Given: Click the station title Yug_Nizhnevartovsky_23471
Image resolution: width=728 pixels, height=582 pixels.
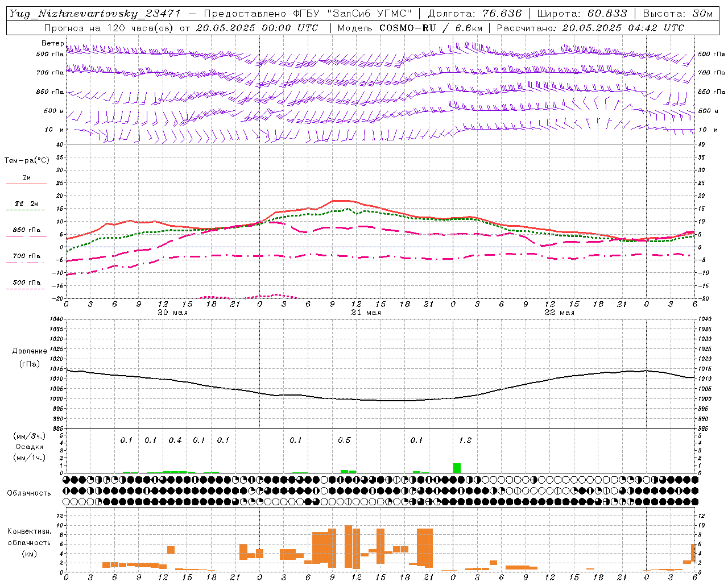Looking at the screenshot, I should (x=95, y=14).
